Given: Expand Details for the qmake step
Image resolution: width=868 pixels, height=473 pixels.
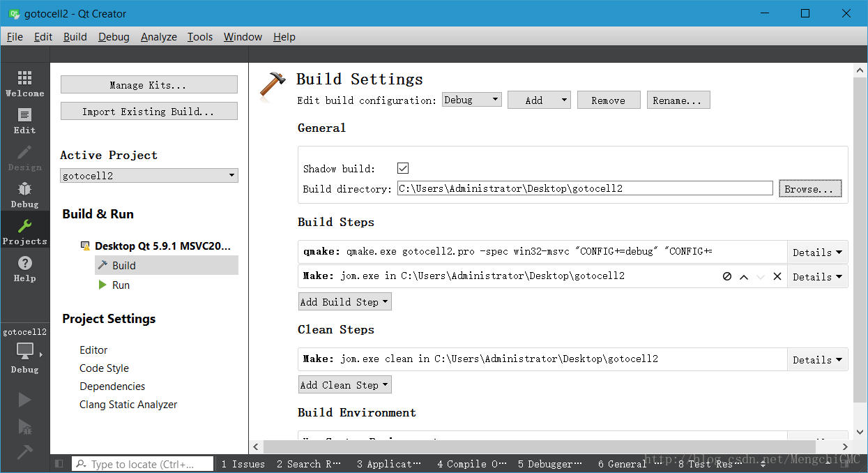Looking at the screenshot, I should point(817,252).
